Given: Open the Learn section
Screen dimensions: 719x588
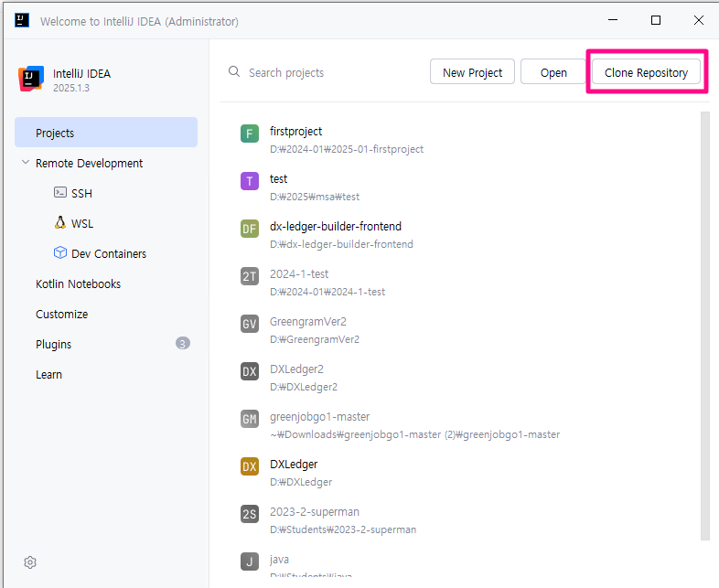Looking at the screenshot, I should (48, 374).
